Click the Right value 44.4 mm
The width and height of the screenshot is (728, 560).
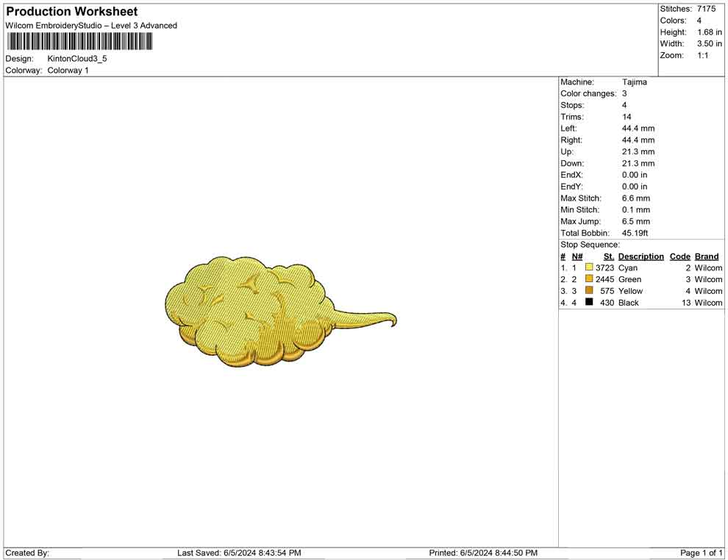pyautogui.click(x=638, y=140)
